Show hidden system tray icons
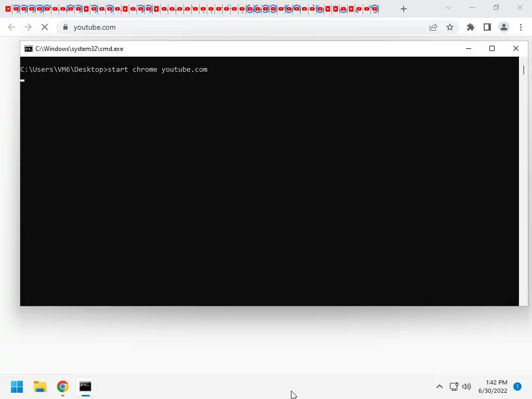 pyautogui.click(x=440, y=387)
